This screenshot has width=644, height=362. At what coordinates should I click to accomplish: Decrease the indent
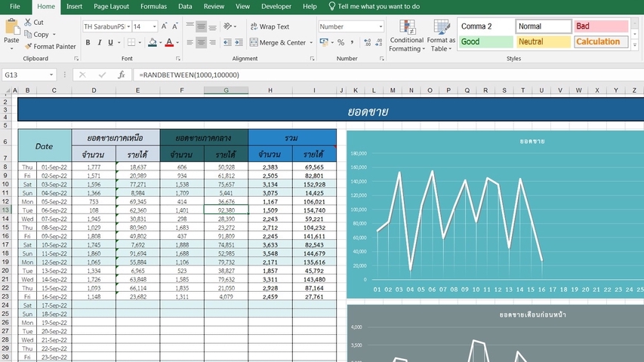(227, 42)
